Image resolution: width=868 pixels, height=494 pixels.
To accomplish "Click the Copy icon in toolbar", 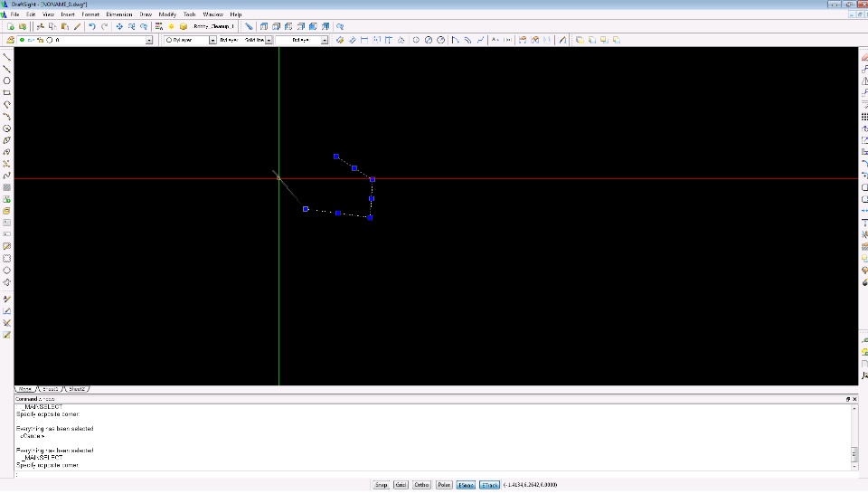I will pyautogui.click(x=52, y=26).
